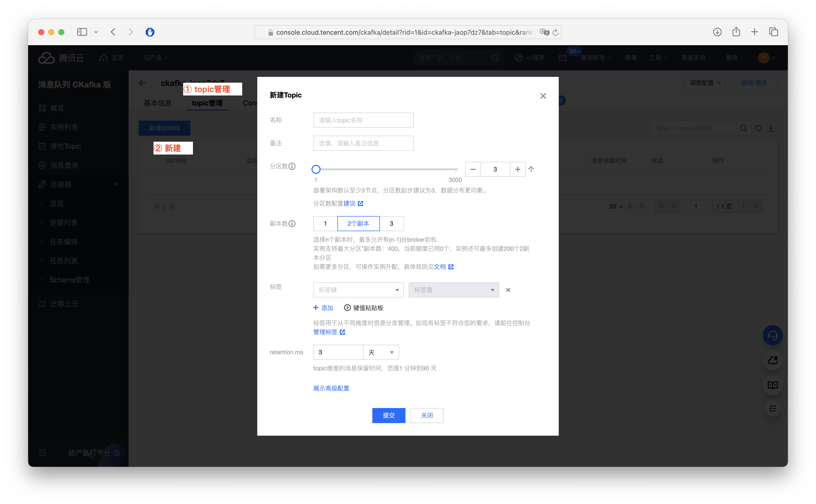Select 3 replicas option
The height and width of the screenshot is (504, 816).
coord(391,224)
